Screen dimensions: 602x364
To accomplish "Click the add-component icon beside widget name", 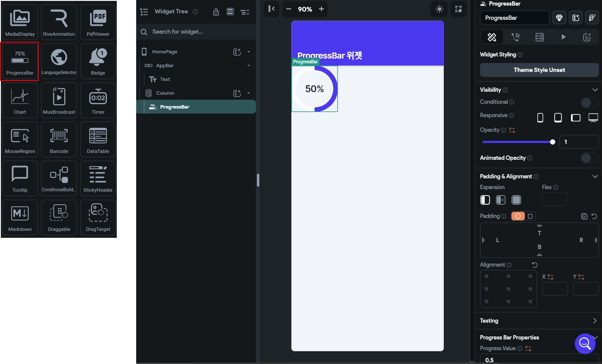I will coord(576,18).
